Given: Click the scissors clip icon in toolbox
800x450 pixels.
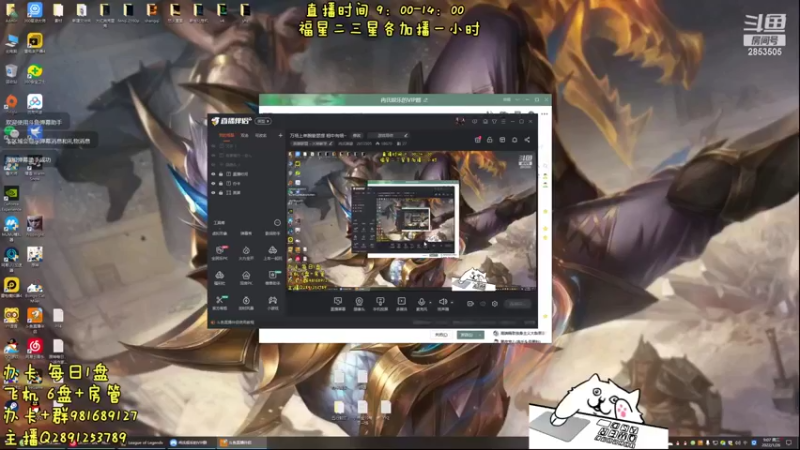Looking at the screenshot, I should (220, 300).
